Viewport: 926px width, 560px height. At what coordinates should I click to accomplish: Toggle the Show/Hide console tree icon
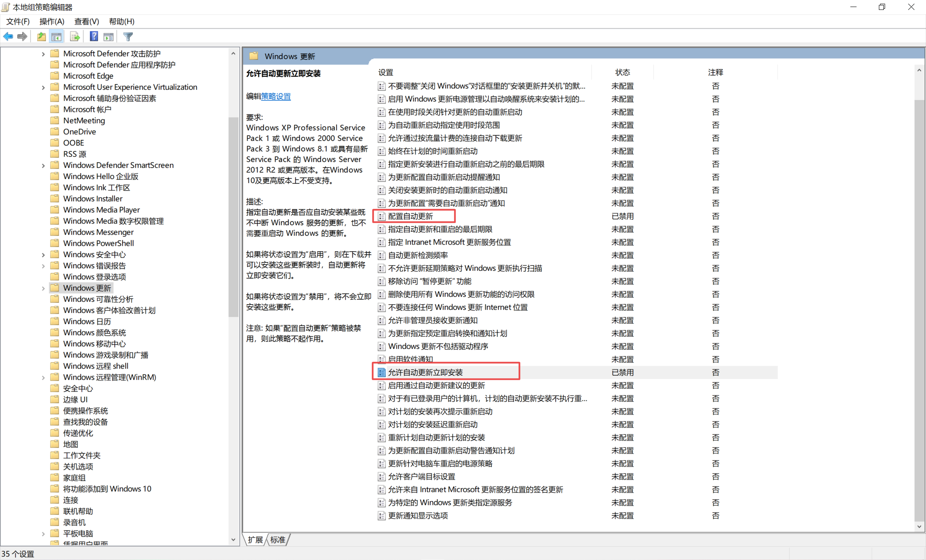coord(57,37)
